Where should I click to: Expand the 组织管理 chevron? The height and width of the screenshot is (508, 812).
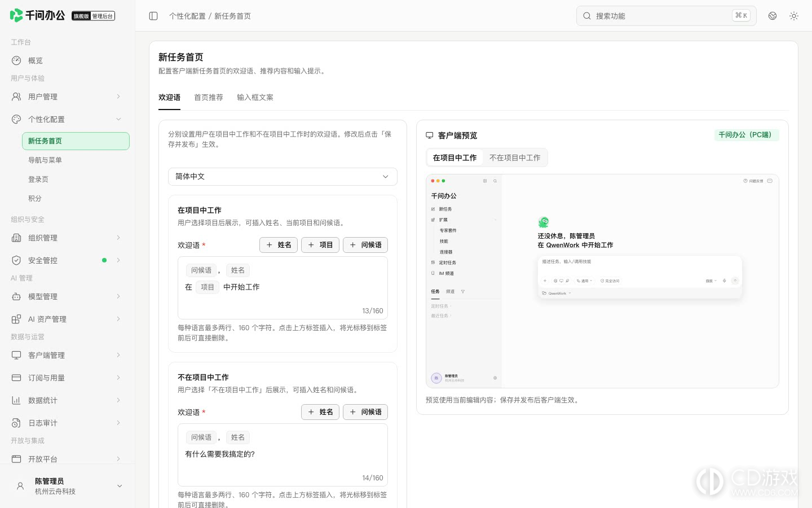click(118, 238)
